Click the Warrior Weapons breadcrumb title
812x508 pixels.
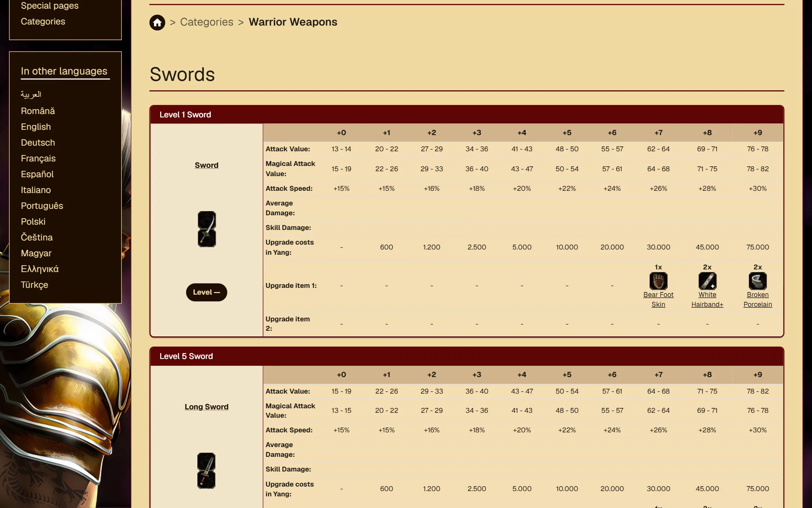pyautogui.click(x=293, y=22)
